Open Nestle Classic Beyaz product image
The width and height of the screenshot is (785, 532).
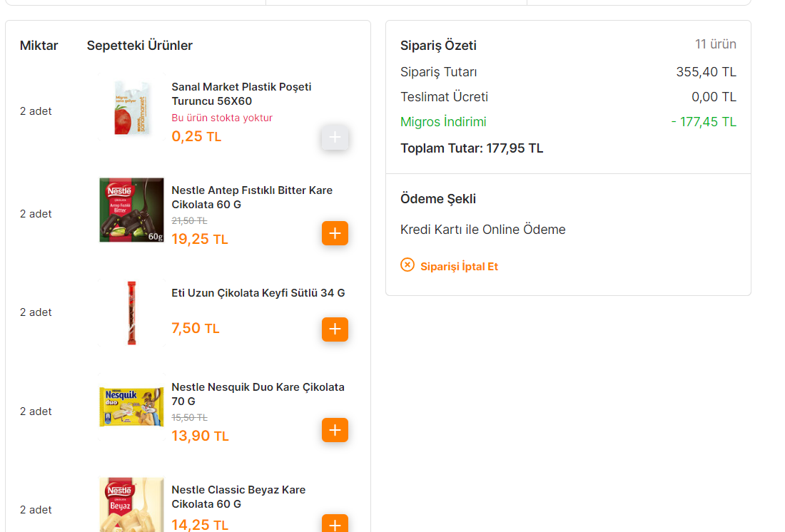tap(132, 504)
